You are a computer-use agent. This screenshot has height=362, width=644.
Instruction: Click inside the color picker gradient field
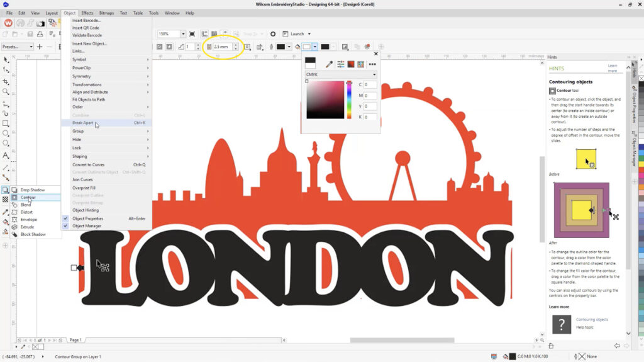pos(325,100)
